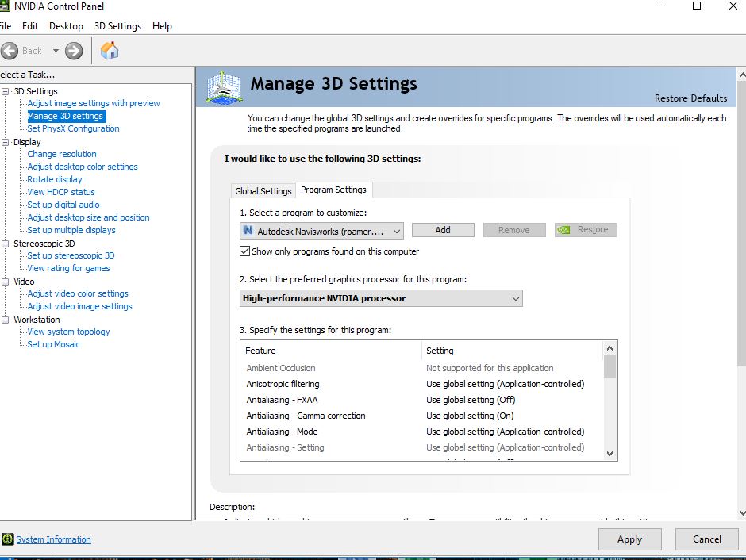Click the System Information icon

7,539
